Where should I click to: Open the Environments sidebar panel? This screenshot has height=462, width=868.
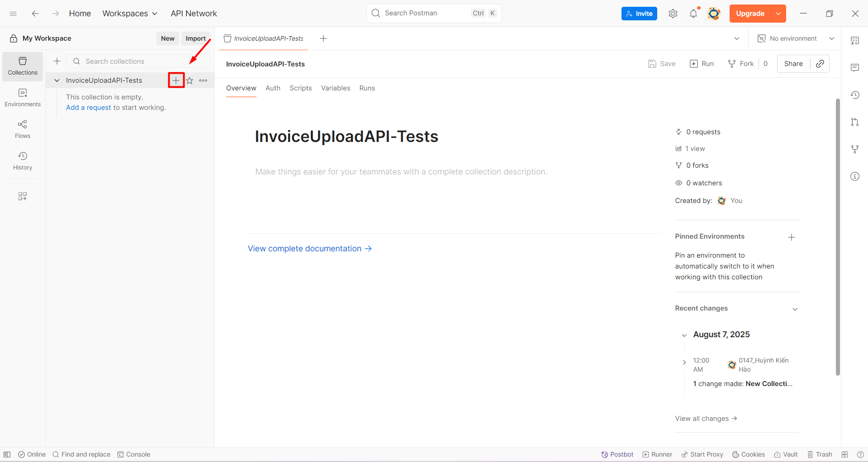22,98
